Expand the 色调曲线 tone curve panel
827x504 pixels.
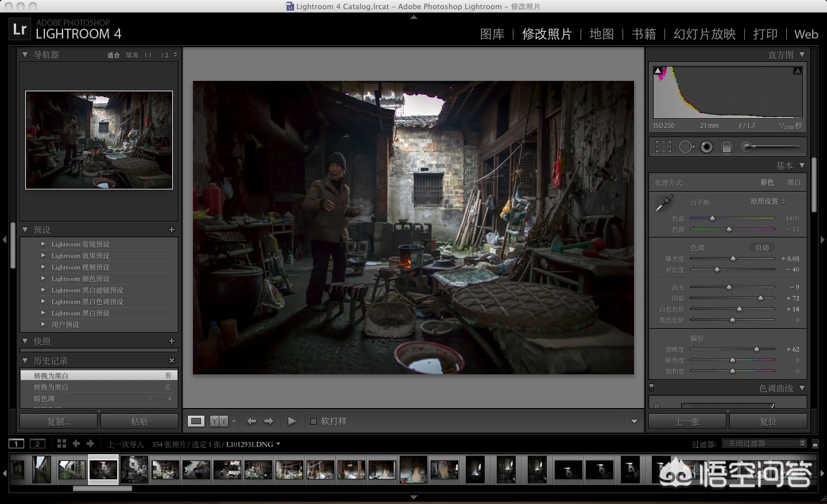[802, 388]
